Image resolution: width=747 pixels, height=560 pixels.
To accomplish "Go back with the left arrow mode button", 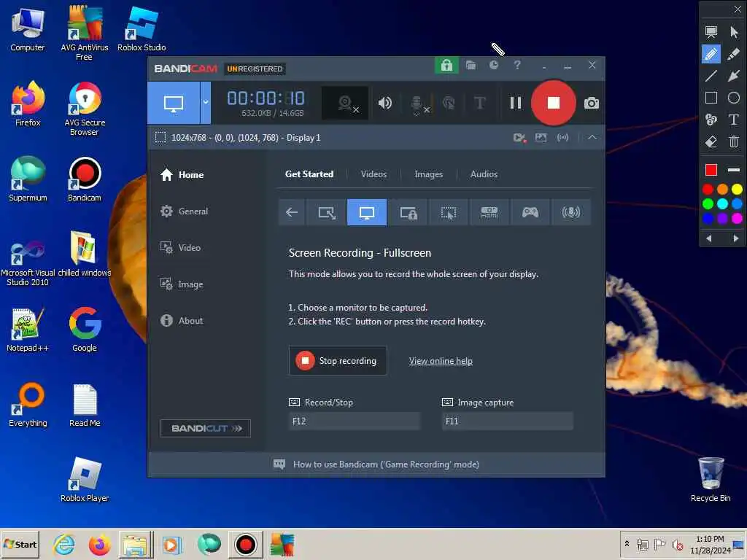I will pos(292,212).
